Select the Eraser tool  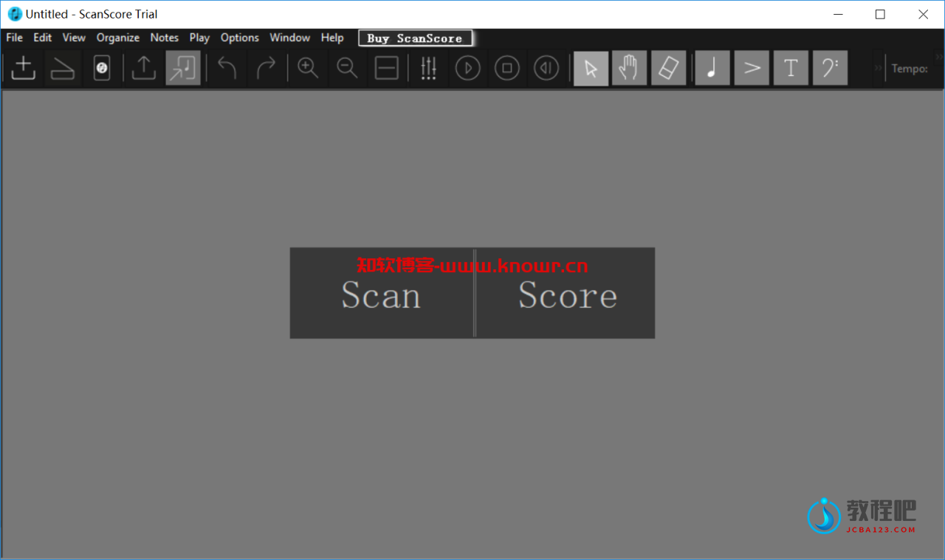coord(668,68)
